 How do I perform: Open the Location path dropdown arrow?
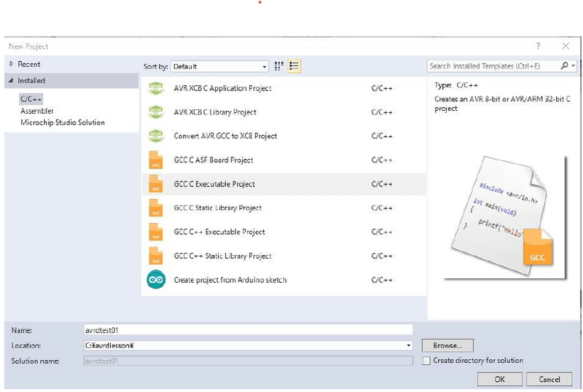(409, 346)
